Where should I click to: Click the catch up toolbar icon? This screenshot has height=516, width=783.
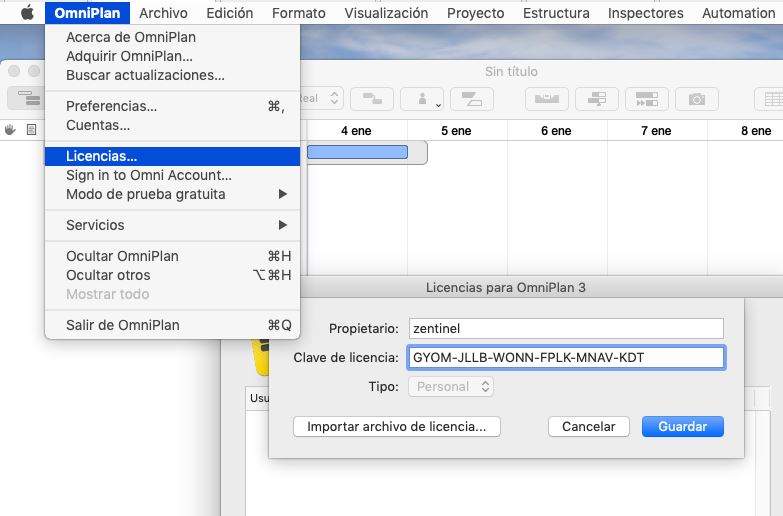pos(647,98)
